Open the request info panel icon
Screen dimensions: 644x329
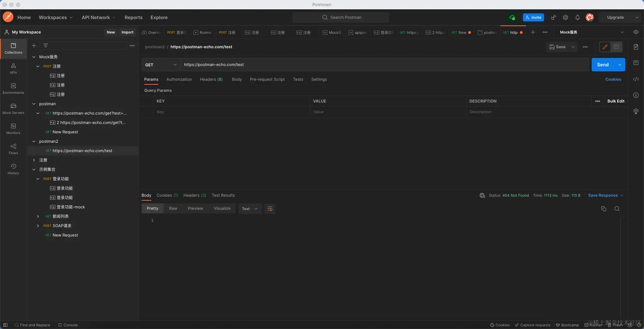(636, 95)
